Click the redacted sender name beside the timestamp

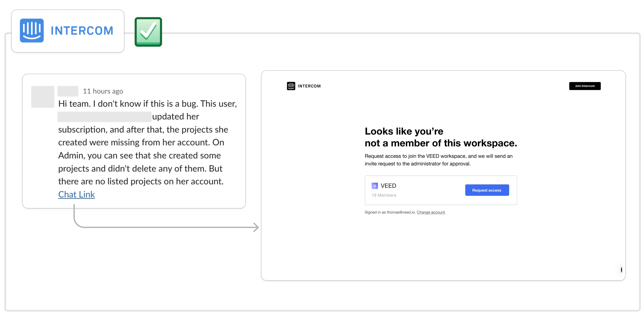click(x=68, y=91)
